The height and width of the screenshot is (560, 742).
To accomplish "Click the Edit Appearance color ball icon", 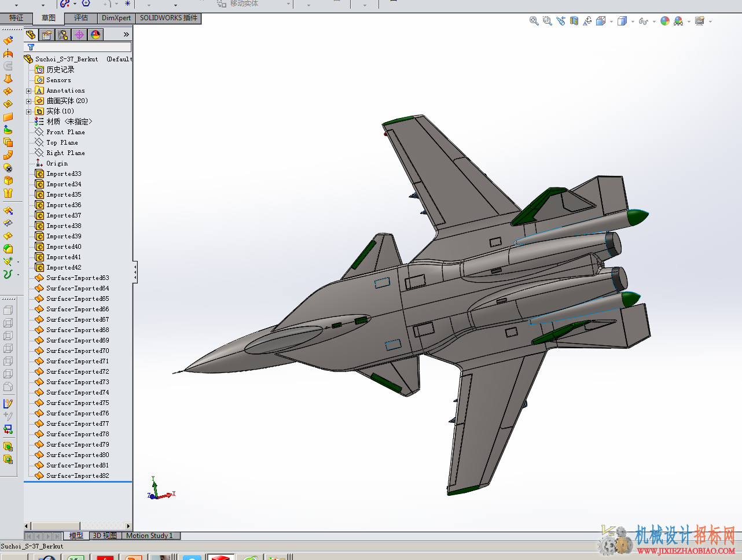I will tap(664, 21).
